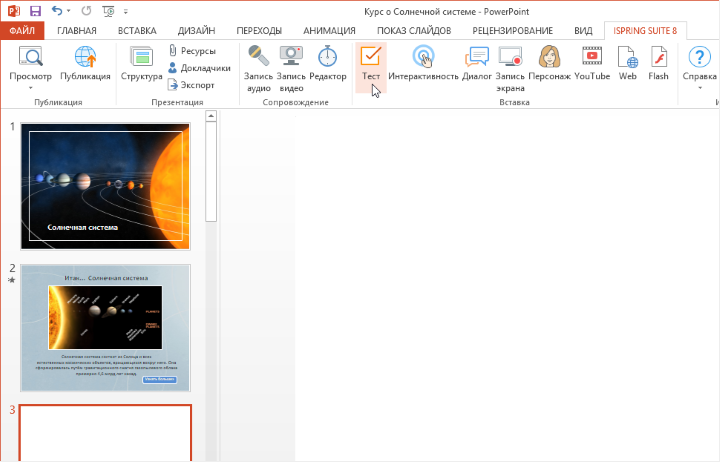This screenshot has height=462, width=720.
Task: Select slide 1 thumbnail Солнечная система
Action: click(105, 186)
